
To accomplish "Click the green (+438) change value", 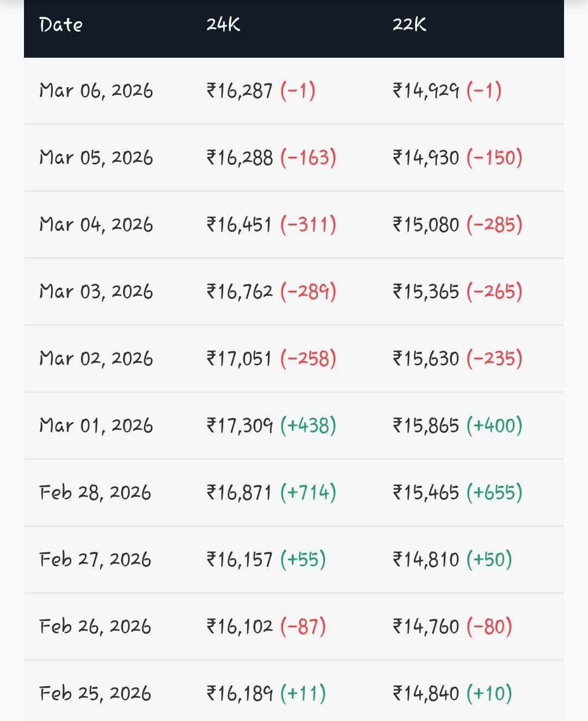I will click(308, 425).
